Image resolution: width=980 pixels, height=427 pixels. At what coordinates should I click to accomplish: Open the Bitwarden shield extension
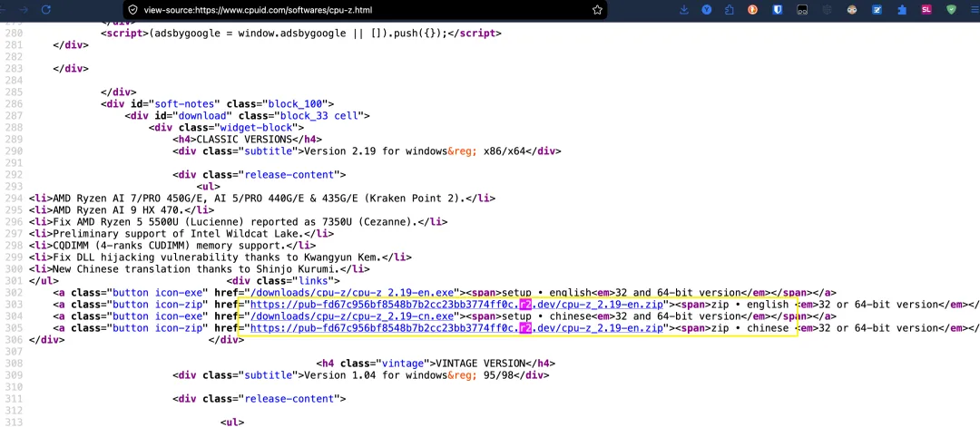click(779, 10)
